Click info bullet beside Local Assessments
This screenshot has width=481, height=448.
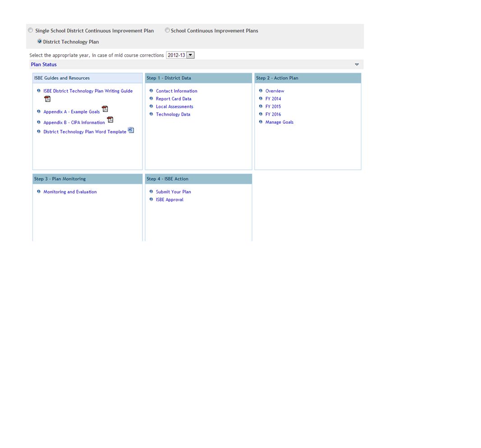tap(151, 106)
